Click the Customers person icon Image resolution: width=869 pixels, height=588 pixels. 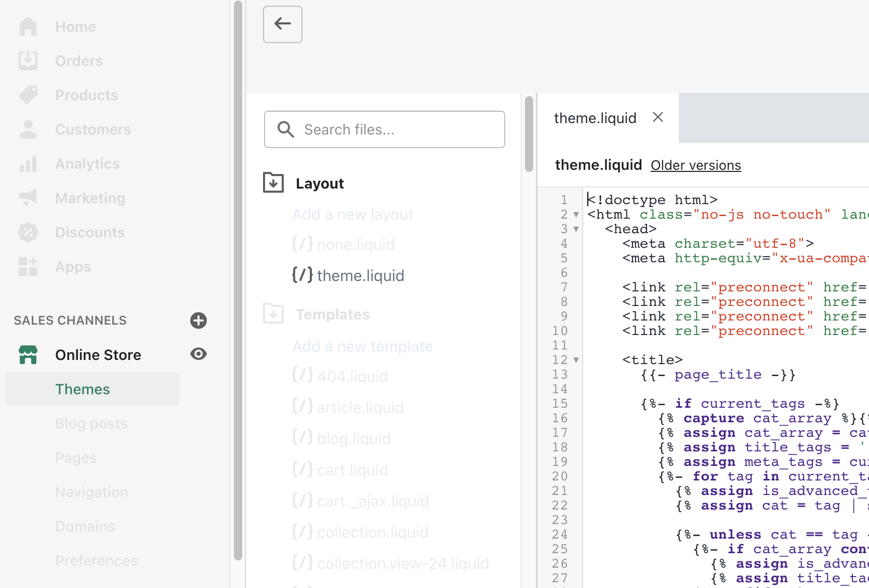28,129
